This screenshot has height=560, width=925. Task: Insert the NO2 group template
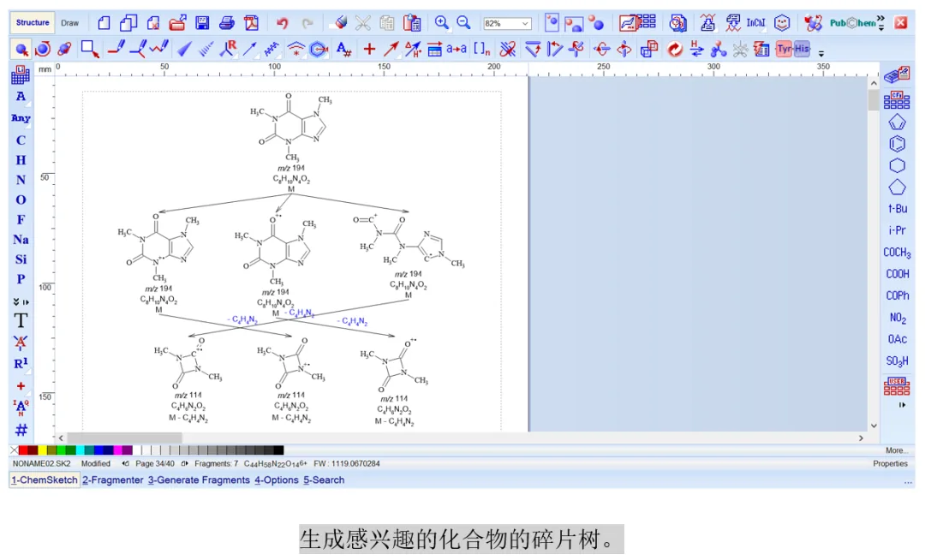pos(898,318)
